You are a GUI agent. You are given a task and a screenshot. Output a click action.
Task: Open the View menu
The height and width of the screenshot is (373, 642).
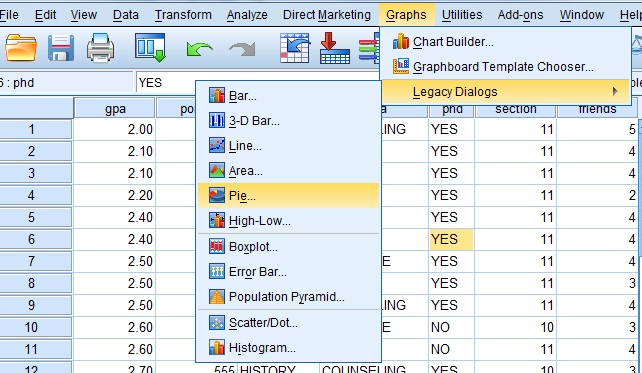84,15
